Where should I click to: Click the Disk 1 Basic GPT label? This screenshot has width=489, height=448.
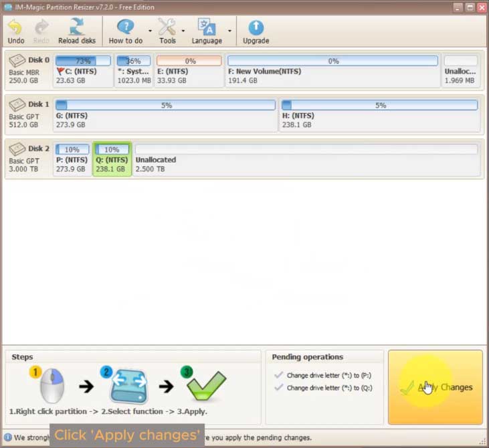coord(24,116)
